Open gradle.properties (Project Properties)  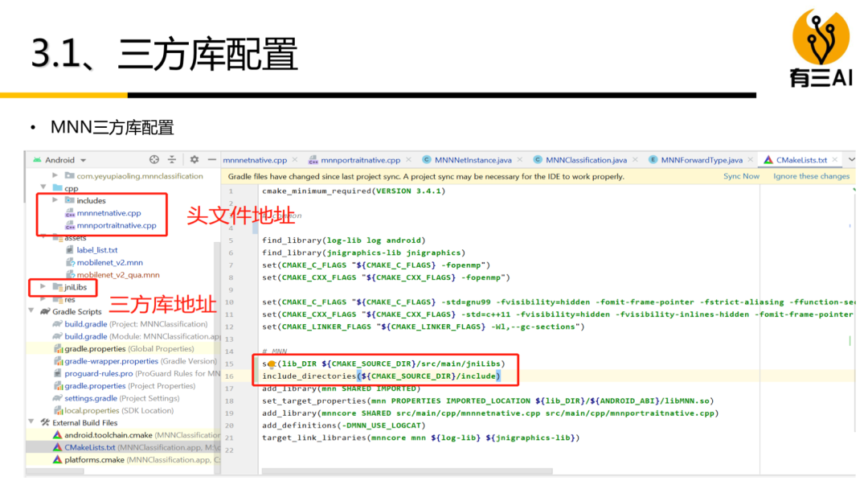129,386
